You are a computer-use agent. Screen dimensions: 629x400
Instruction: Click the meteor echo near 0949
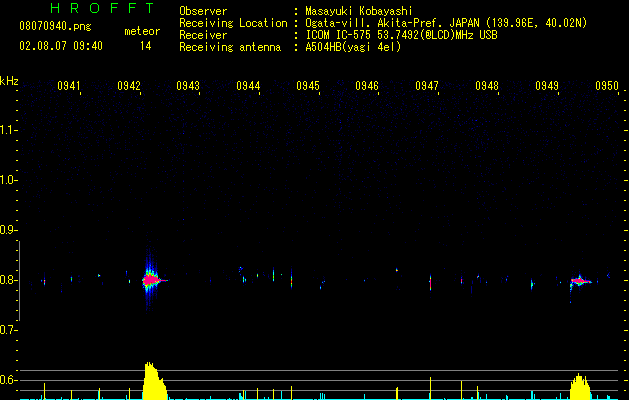pyautogui.click(x=579, y=280)
